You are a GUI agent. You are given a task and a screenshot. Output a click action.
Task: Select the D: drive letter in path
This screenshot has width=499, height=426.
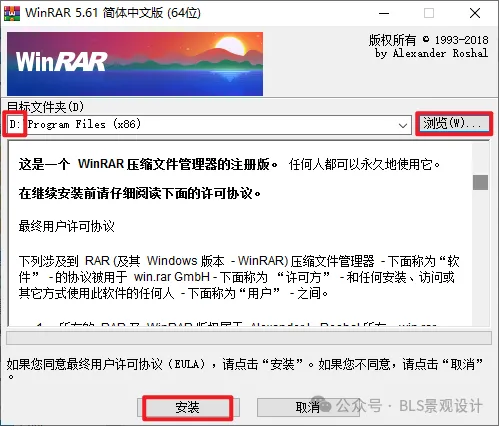[15, 124]
